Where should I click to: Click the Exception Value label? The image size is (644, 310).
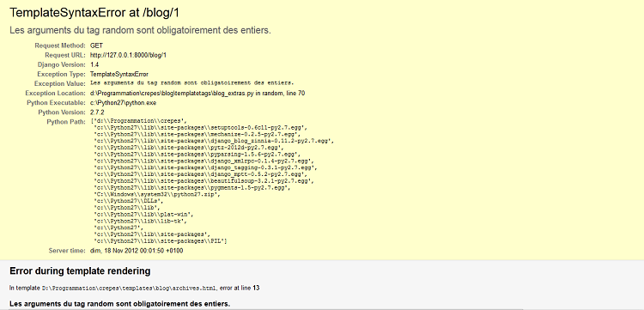tap(60, 84)
